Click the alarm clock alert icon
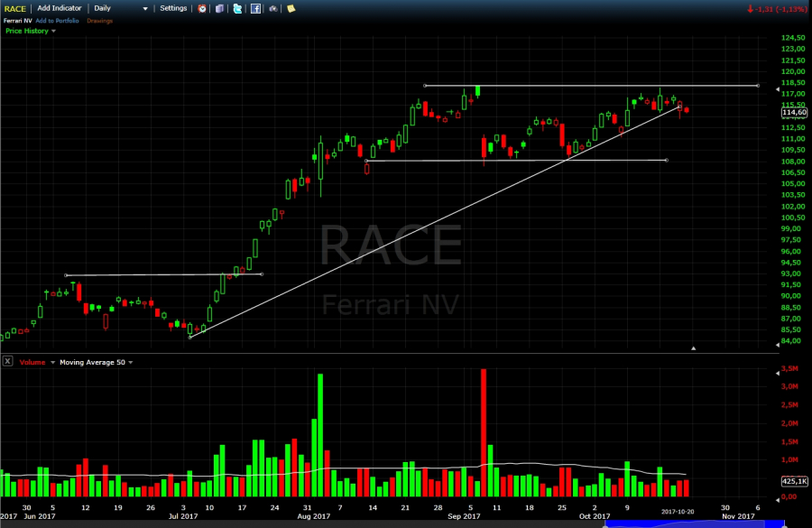812x528 pixels. pos(202,8)
